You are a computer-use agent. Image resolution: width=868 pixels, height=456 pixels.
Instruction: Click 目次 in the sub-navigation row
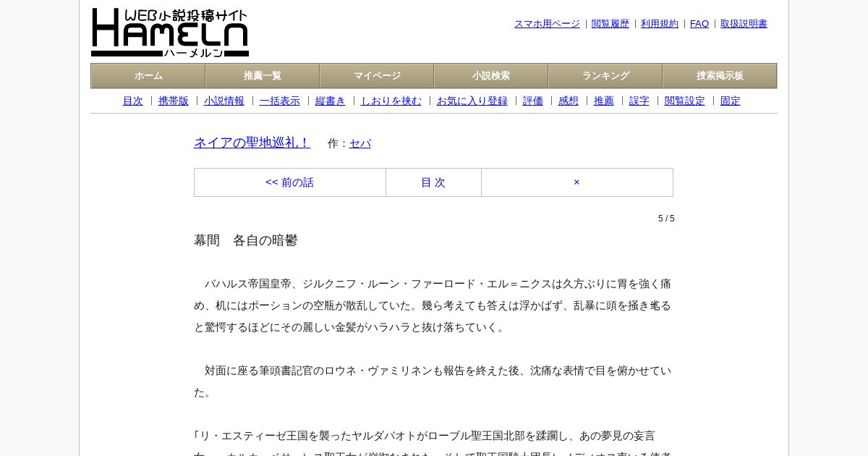133,101
